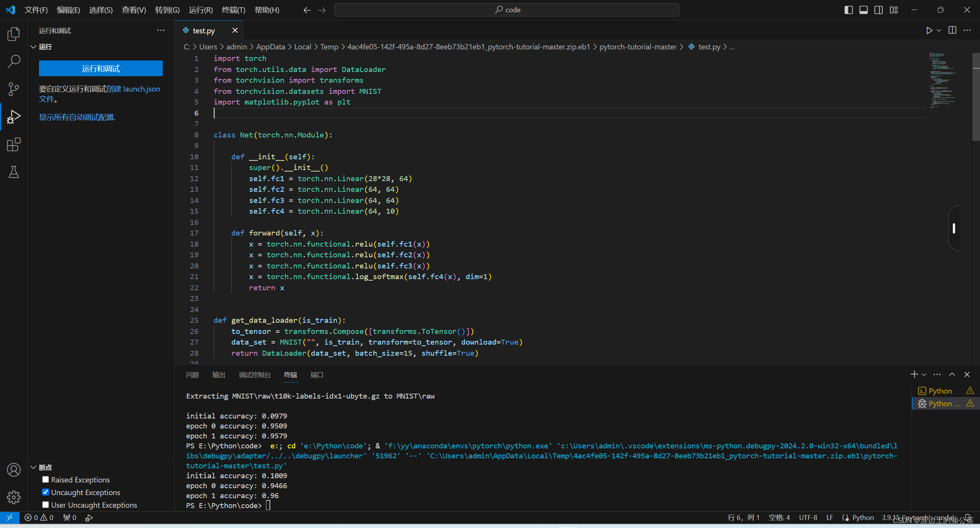
Task: Uncheck Uncaught Exceptions breakpoint
Action: 46,492
